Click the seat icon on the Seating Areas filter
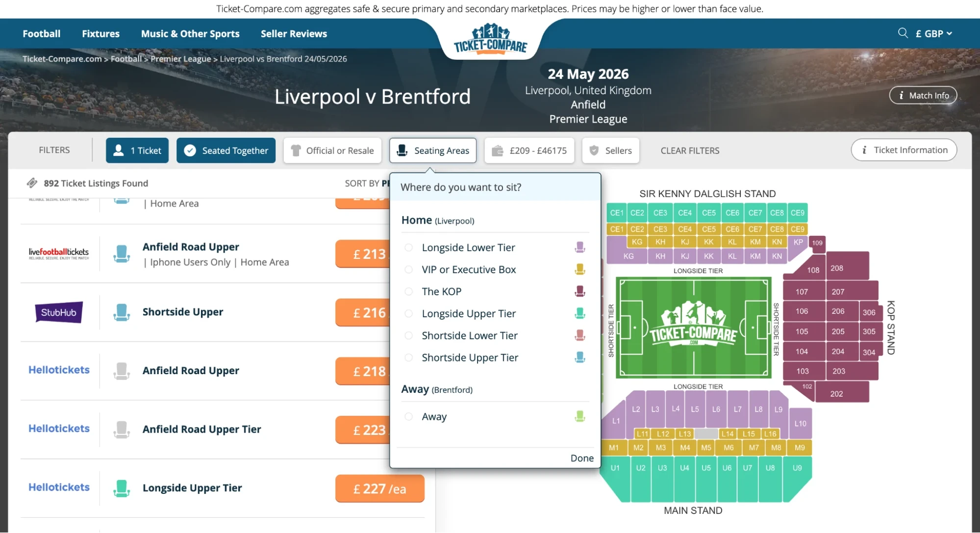Viewport: 980px width, 533px height. point(403,150)
